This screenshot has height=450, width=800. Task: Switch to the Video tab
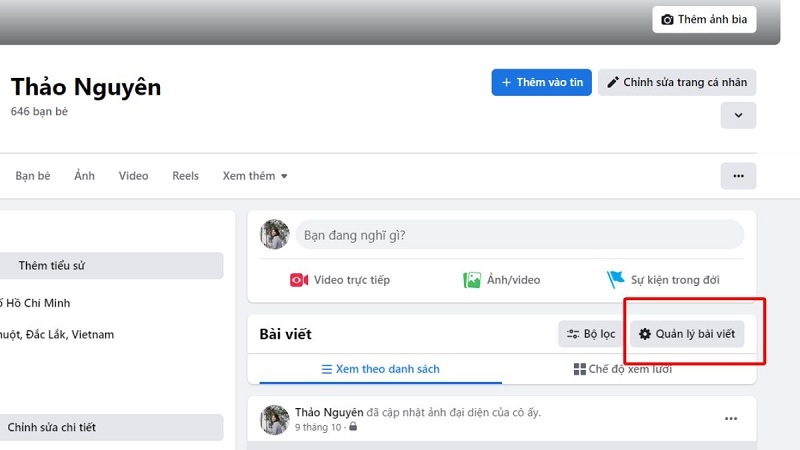point(133,176)
